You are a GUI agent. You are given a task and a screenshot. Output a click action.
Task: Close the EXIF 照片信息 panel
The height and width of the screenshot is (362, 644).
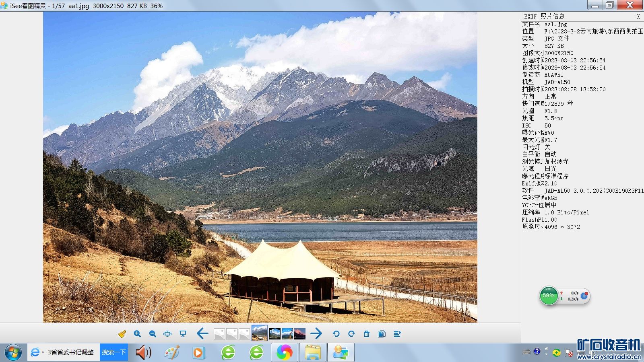638,16
